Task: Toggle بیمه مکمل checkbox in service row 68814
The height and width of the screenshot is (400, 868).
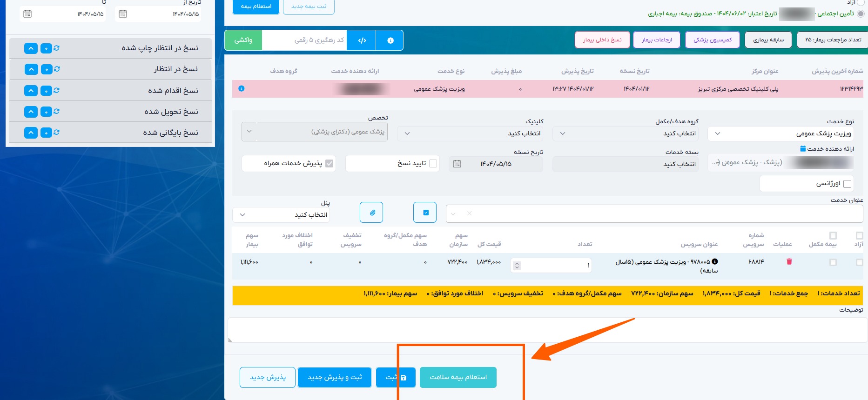Action: [833, 262]
